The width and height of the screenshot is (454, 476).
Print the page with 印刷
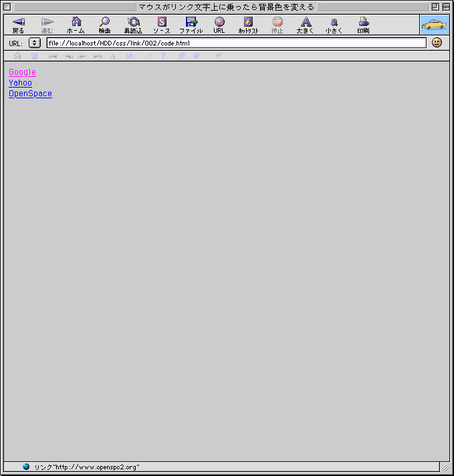point(363,25)
